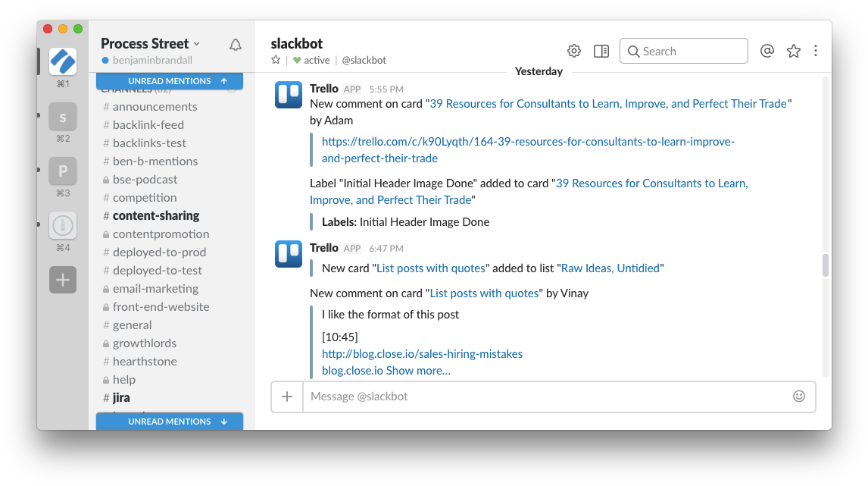The image size is (868, 486).
Task: Open the more actions vertical dots menu
Action: pos(816,51)
